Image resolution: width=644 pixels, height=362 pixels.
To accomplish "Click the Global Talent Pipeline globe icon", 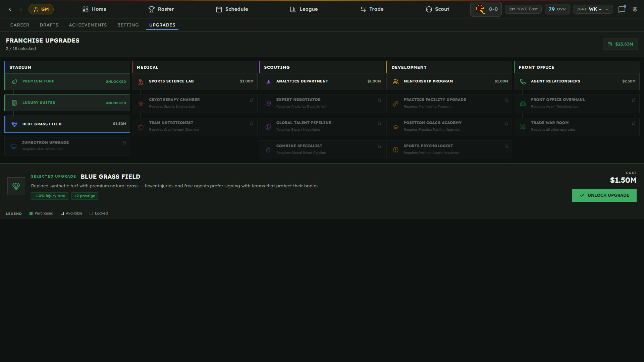I will [268, 127].
